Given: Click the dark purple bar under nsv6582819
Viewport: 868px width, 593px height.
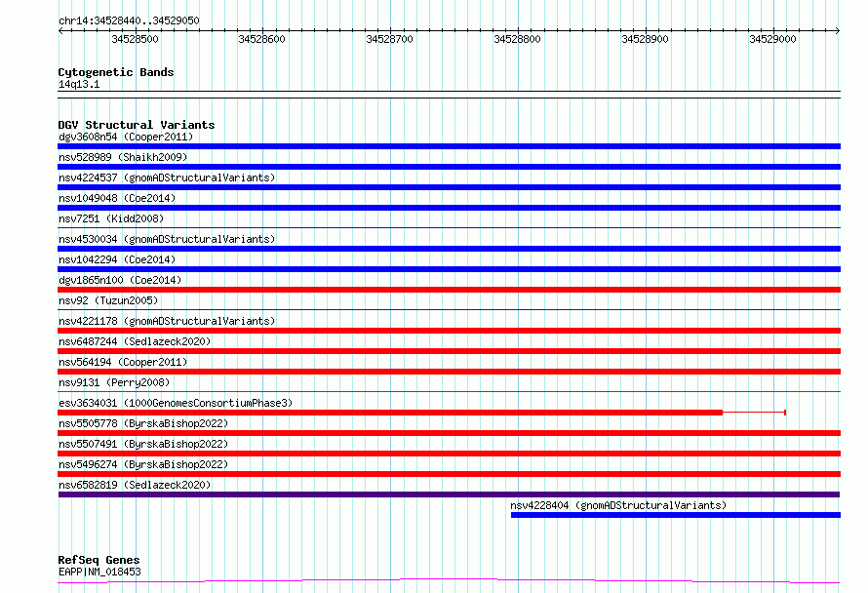Looking at the screenshot, I should 449,494.
